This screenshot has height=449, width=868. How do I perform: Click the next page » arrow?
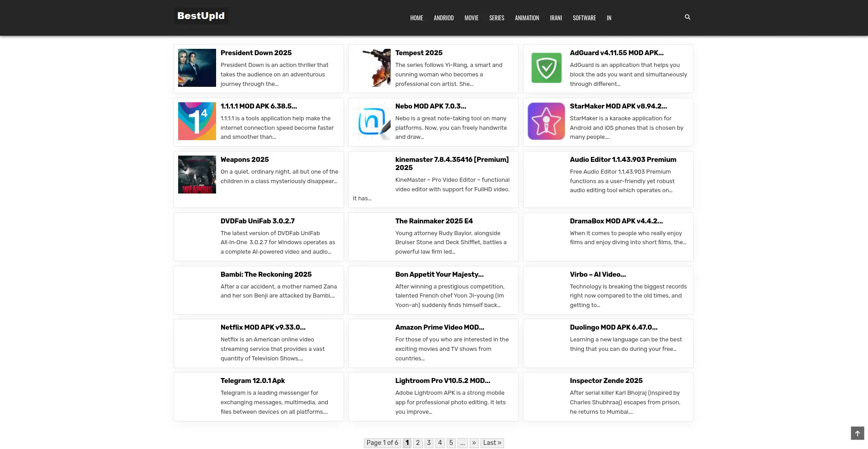474,443
